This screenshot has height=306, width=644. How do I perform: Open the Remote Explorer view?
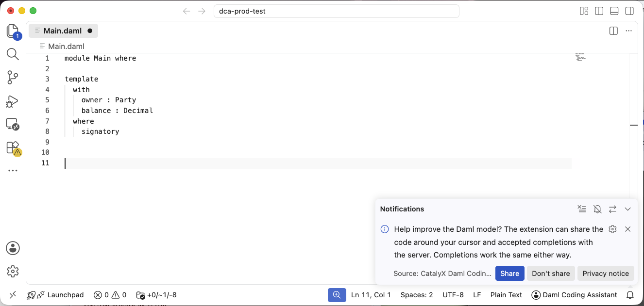point(13,125)
